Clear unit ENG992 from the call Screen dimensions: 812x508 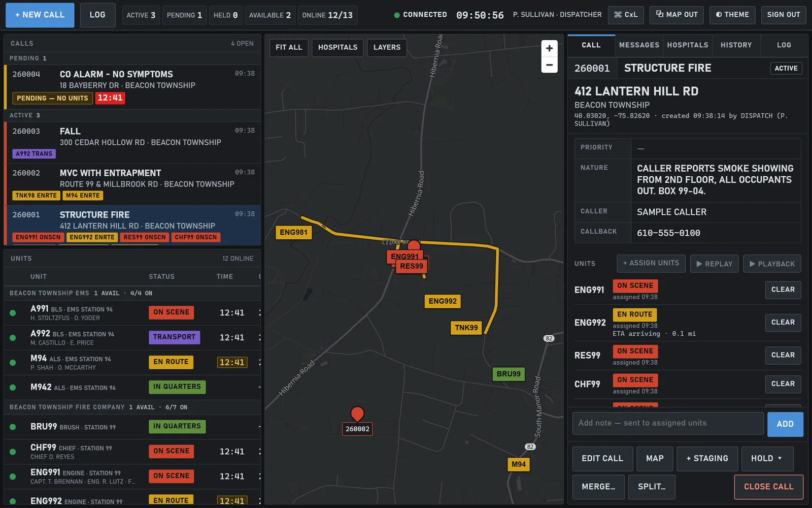pos(783,322)
